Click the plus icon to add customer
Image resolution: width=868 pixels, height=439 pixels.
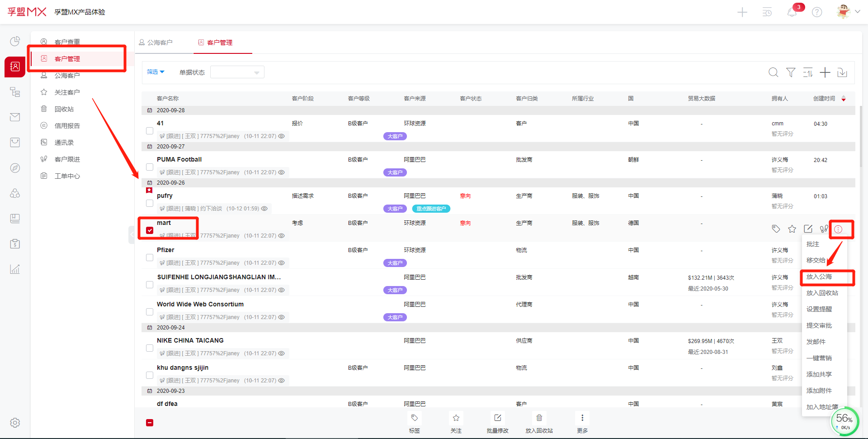coord(825,72)
